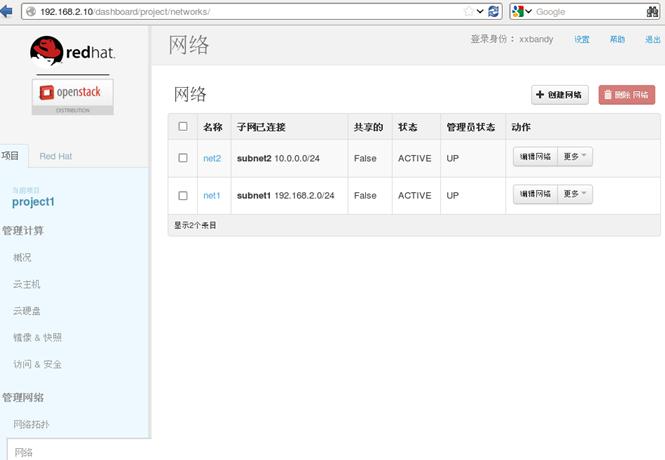Viewport: 665px width, 460px height.
Task: Toggle the select-all checkbox in table header
Action: [182, 127]
